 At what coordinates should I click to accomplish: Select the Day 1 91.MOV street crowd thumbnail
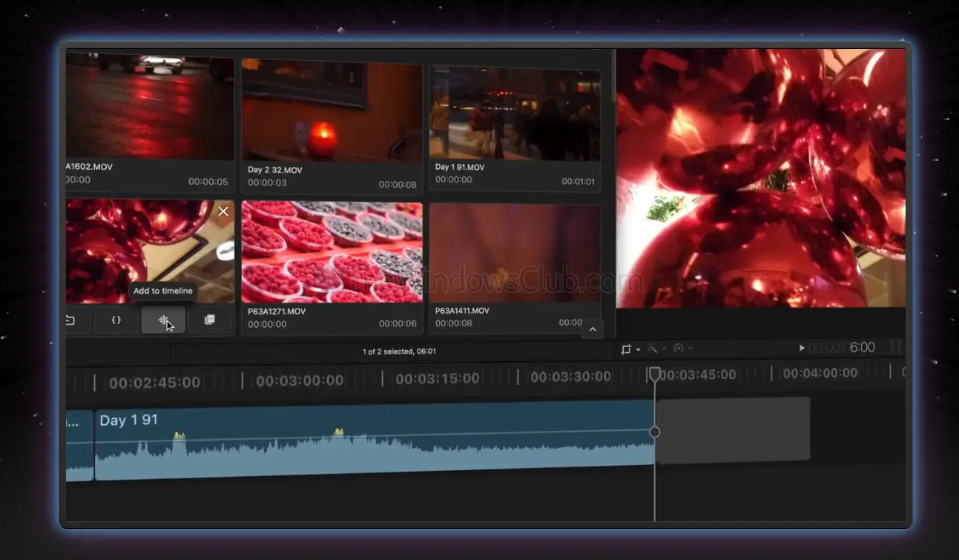coord(515,115)
